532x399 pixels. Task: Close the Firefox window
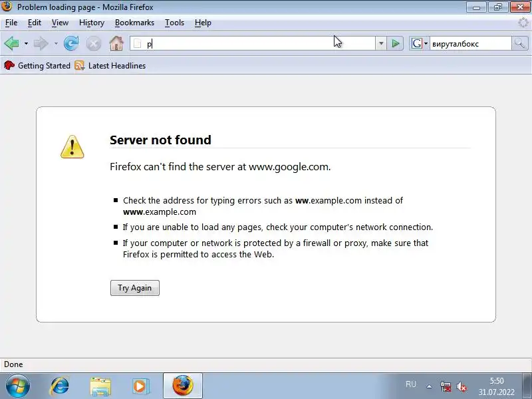tap(520, 7)
